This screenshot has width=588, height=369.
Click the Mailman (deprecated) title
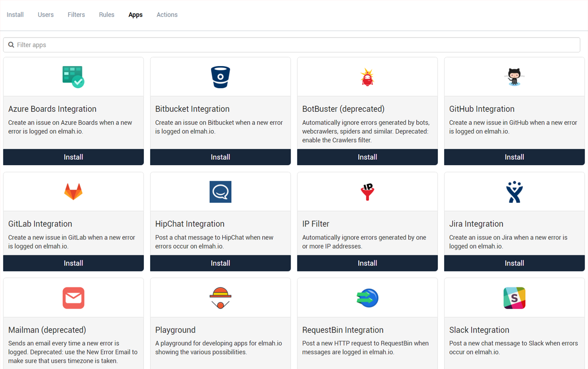(x=47, y=330)
